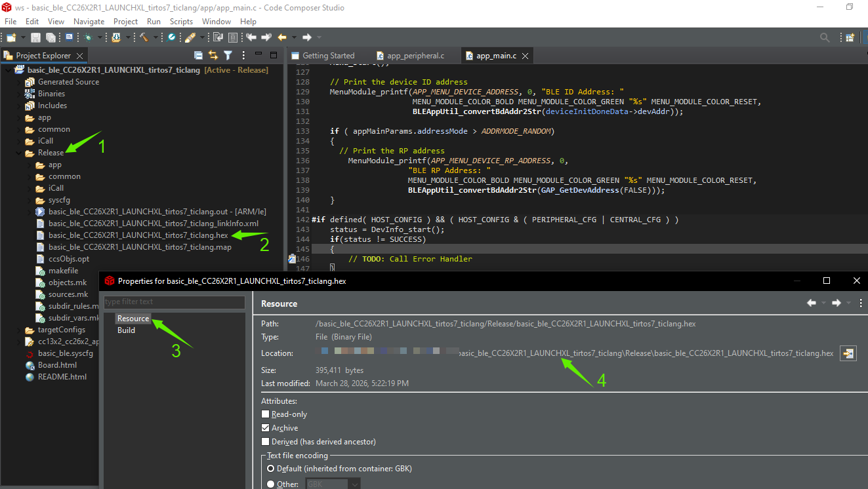Viewport: 868px width, 489px height.
Task: Open the Scripts menu
Action: pyautogui.click(x=181, y=22)
